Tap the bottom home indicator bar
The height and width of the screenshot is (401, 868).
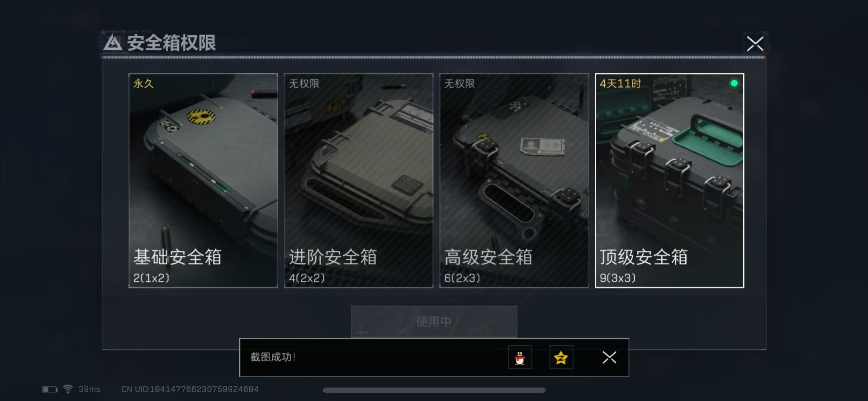(434, 390)
